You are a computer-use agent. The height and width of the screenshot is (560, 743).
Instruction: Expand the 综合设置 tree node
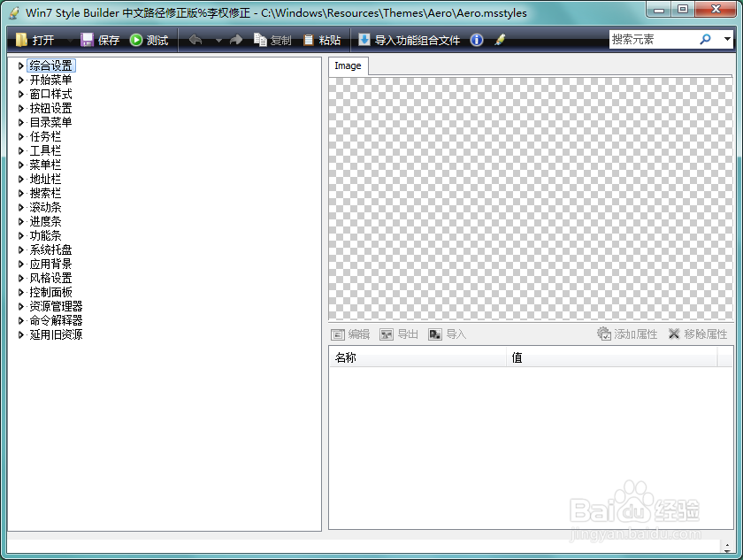[x=21, y=65]
